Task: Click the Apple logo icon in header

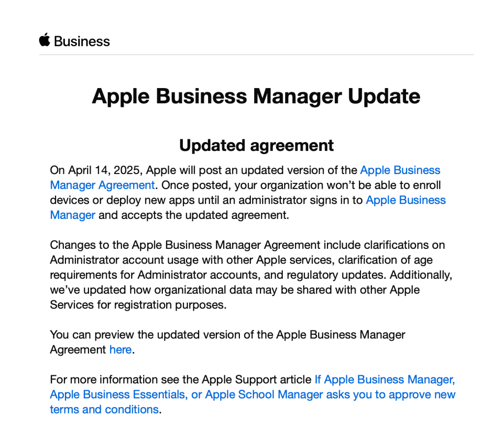Action: click(45, 40)
